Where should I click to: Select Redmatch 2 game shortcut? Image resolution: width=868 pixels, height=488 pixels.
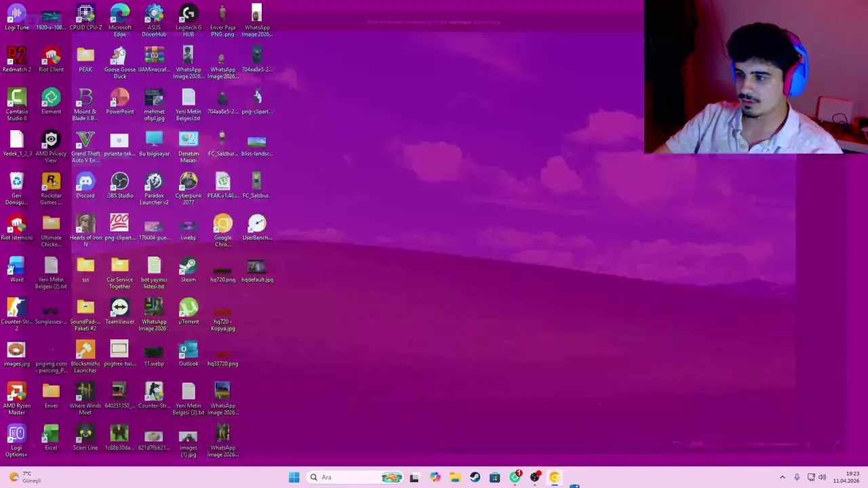17,60
